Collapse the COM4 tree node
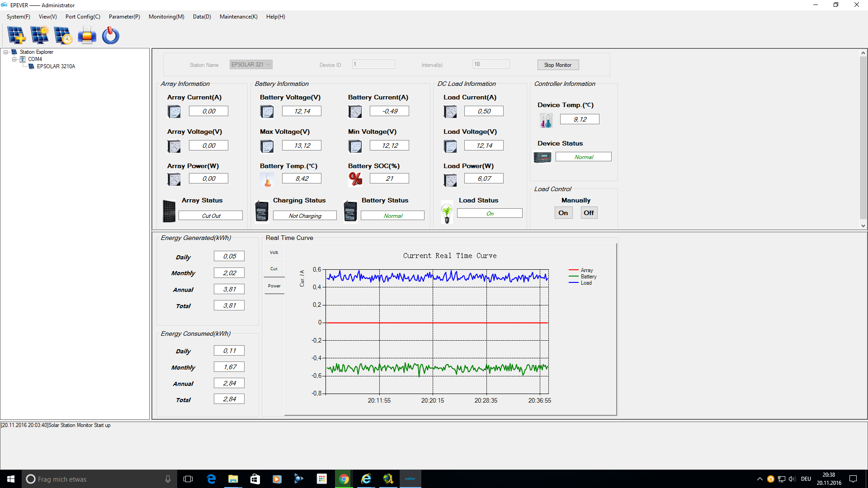This screenshot has width=868, height=488. click(x=14, y=59)
